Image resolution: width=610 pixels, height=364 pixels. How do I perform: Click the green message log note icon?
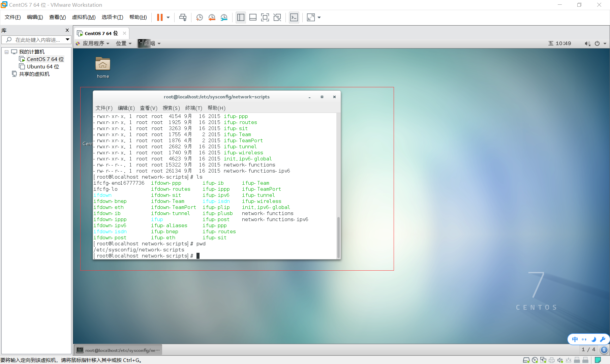[598, 360]
